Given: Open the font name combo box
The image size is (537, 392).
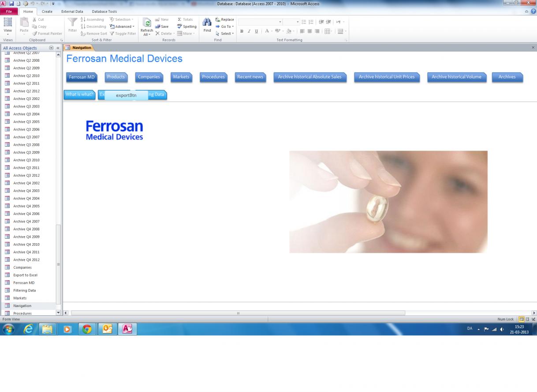Looking at the screenshot, I should [260, 22].
